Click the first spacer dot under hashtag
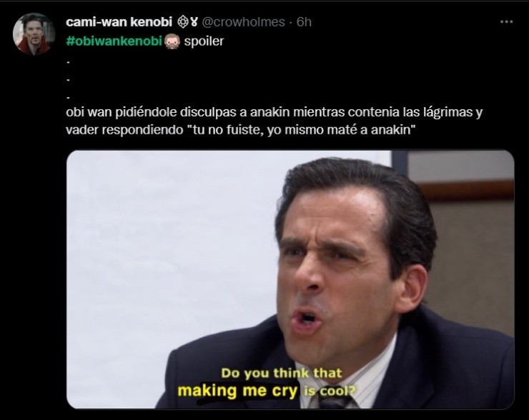Screen dimensions: 529x420 coord(68,62)
